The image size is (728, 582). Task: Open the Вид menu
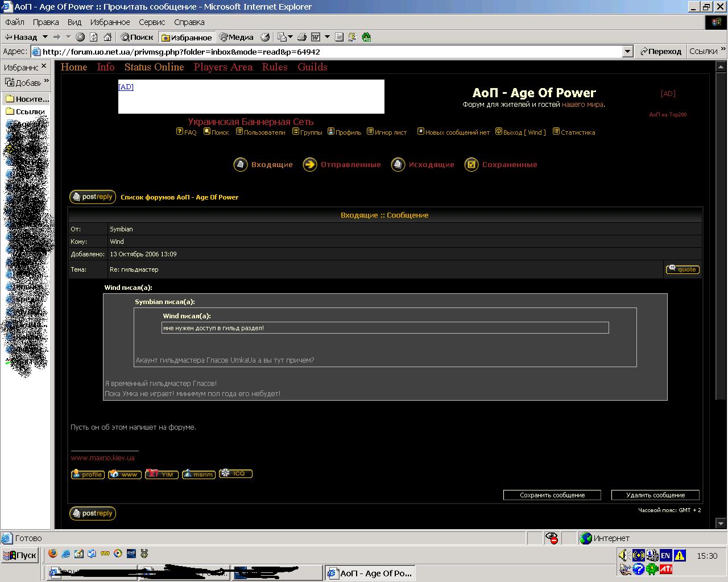point(74,22)
